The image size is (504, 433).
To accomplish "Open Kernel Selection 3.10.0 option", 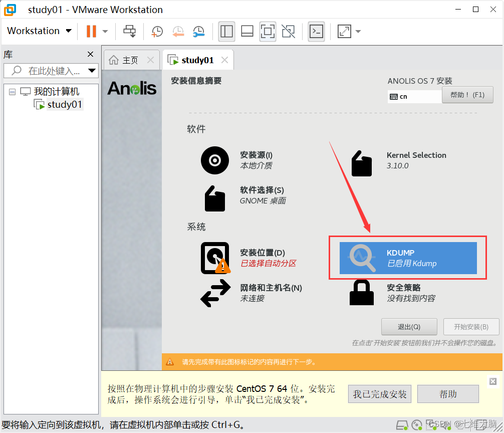I will pyautogui.click(x=399, y=163).
